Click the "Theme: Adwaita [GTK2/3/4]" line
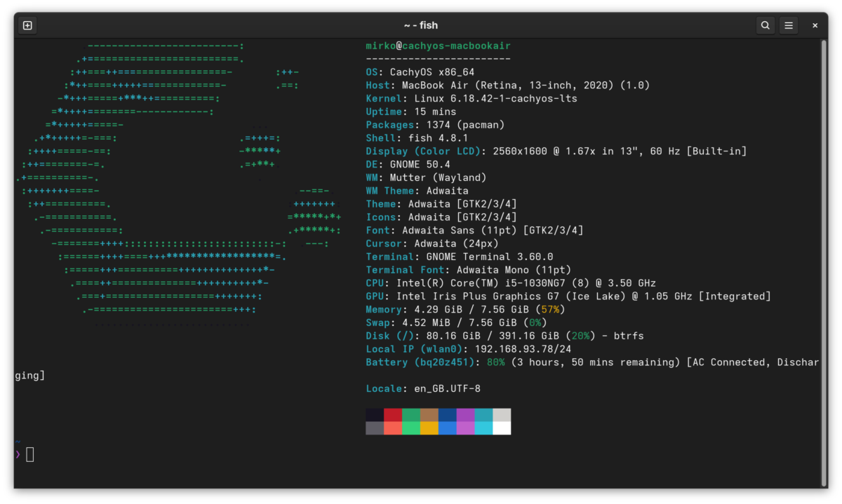Image resolution: width=842 pixels, height=504 pixels. pyautogui.click(x=441, y=204)
